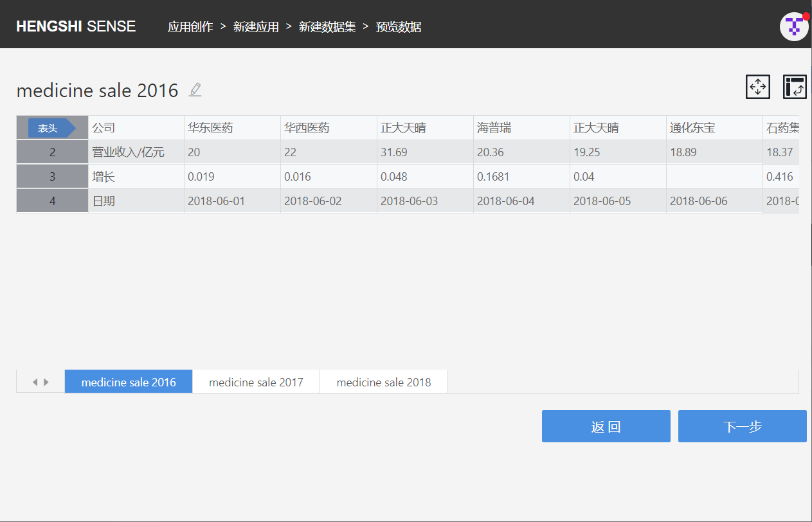Go to 应用创作 breadcrumb
Viewport: 812px width, 522px height.
tap(190, 27)
